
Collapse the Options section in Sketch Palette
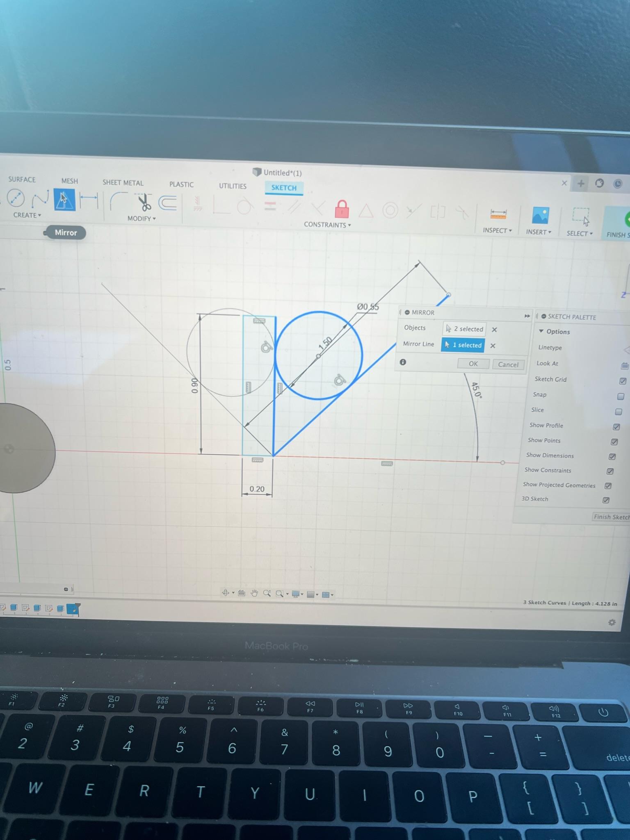[x=541, y=331]
